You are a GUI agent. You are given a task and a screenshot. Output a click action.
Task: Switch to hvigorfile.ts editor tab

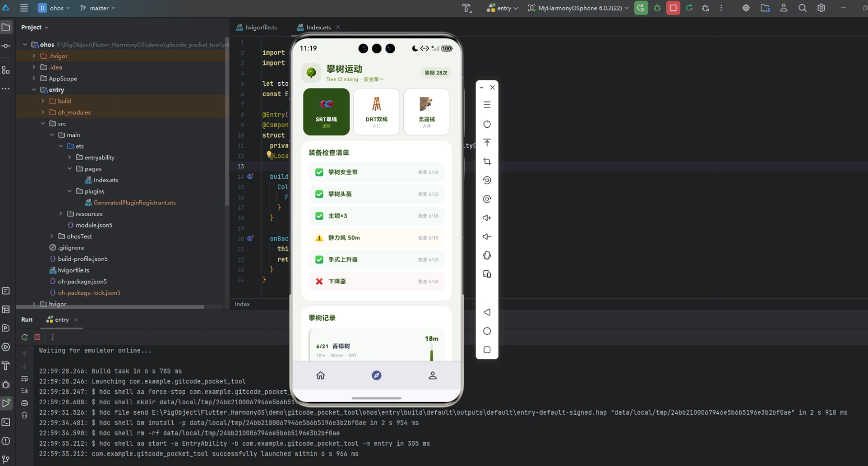click(256, 27)
